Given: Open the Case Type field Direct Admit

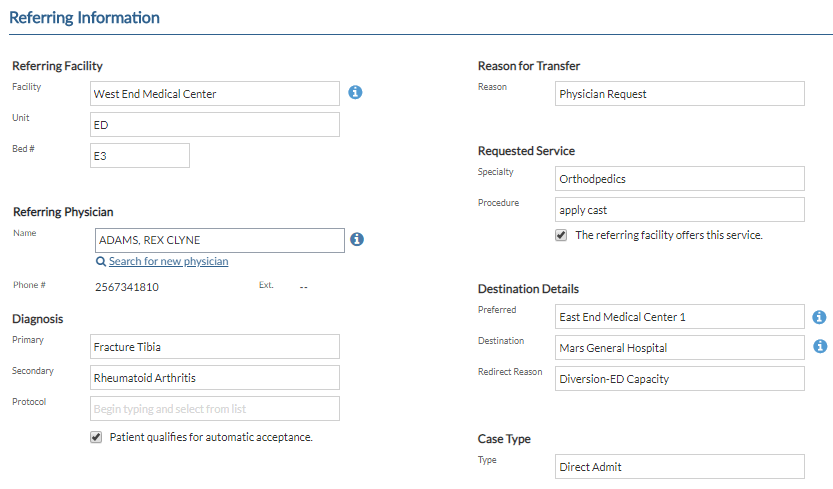Looking at the screenshot, I should click(679, 466).
